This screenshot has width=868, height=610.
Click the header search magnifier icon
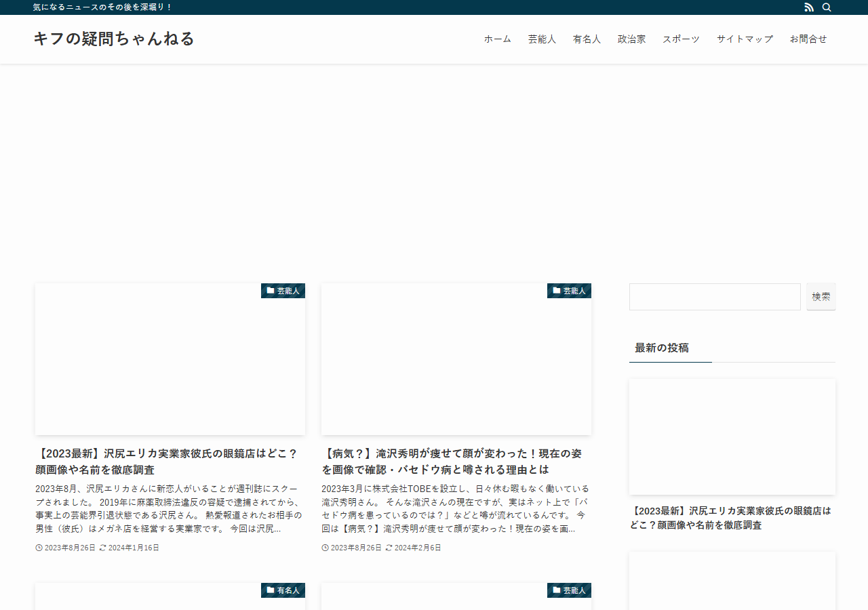[827, 7]
